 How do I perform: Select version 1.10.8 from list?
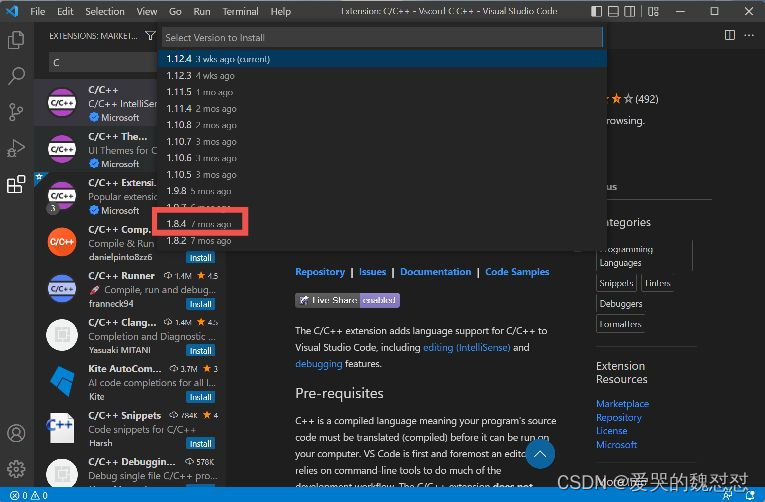(382, 125)
